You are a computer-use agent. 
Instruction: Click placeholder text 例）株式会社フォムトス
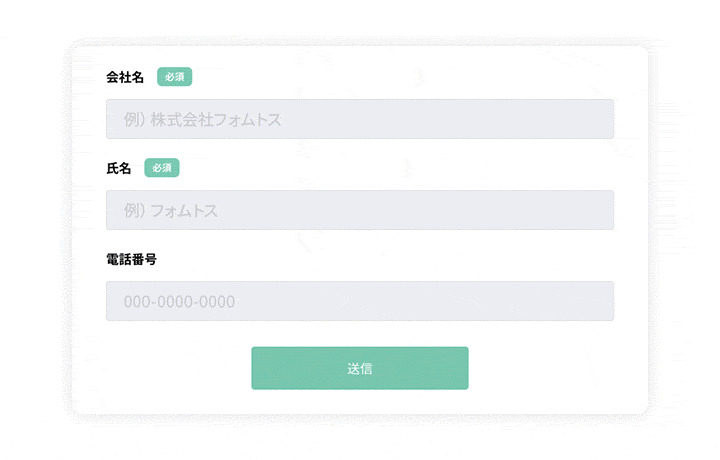202,120
